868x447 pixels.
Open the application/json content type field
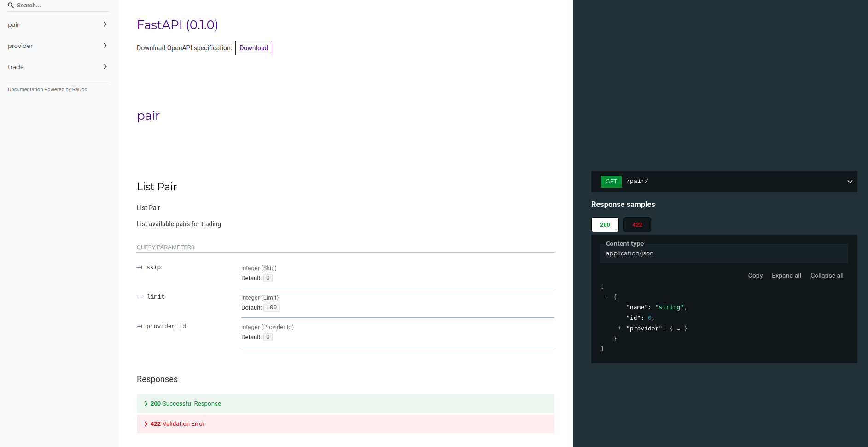click(x=724, y=253)
